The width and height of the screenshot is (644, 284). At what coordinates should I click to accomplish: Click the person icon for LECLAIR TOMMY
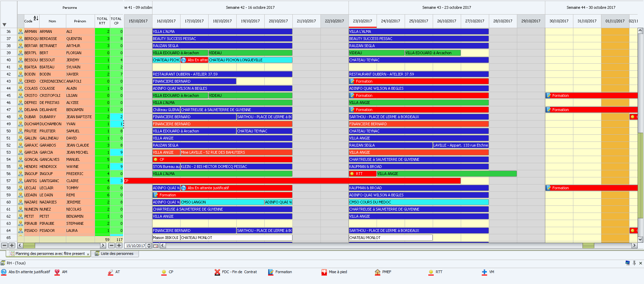pos(21,188)
